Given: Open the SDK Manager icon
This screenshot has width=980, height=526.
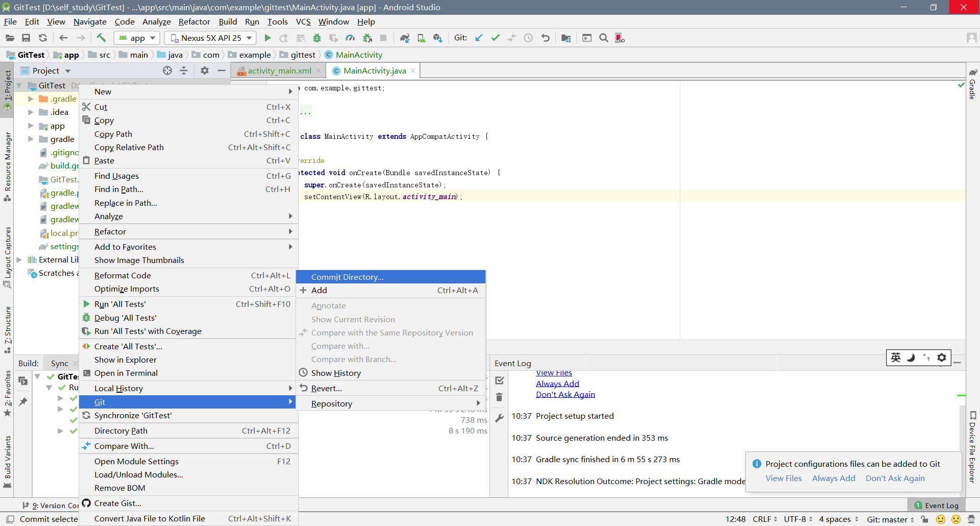Looking at the screenshot, I should pos(437,37).
